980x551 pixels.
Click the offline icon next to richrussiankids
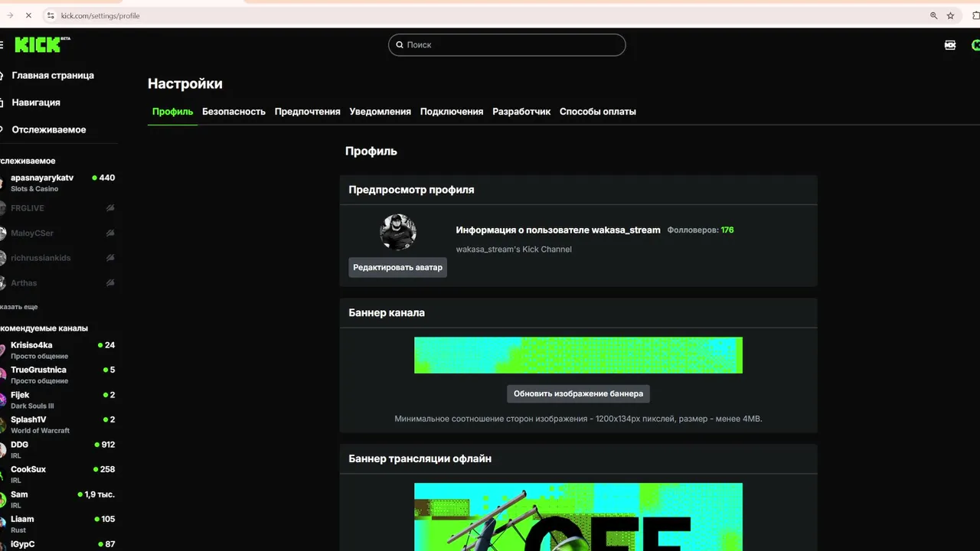[x=110, y=258]
